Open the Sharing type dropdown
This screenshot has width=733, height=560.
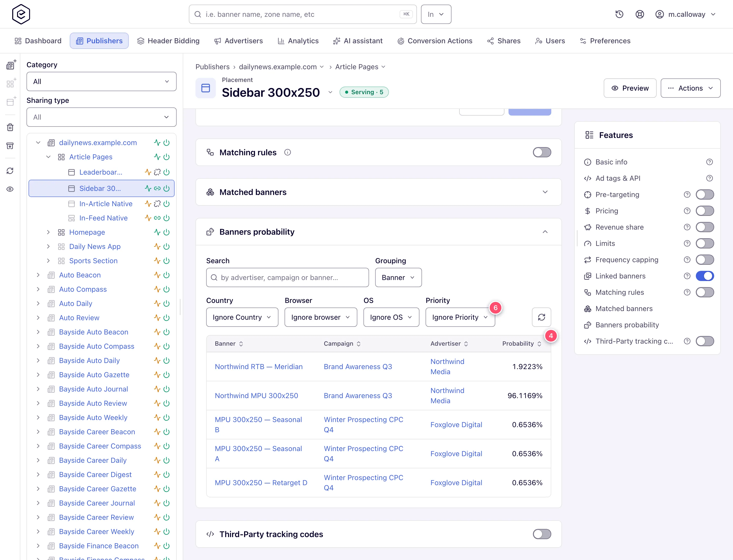coord(101,117)
